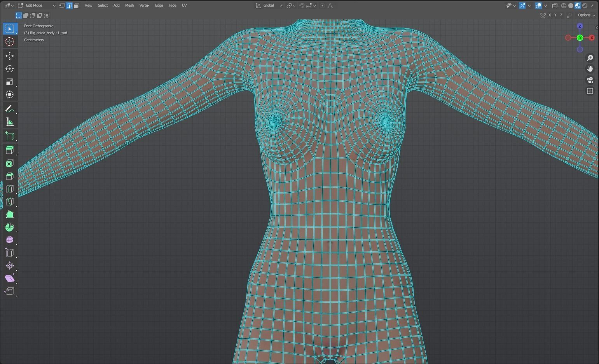Toggle snapping magnet icon
Image resolution: width=599 pixels, height=364 pixels.
[302, 5]
